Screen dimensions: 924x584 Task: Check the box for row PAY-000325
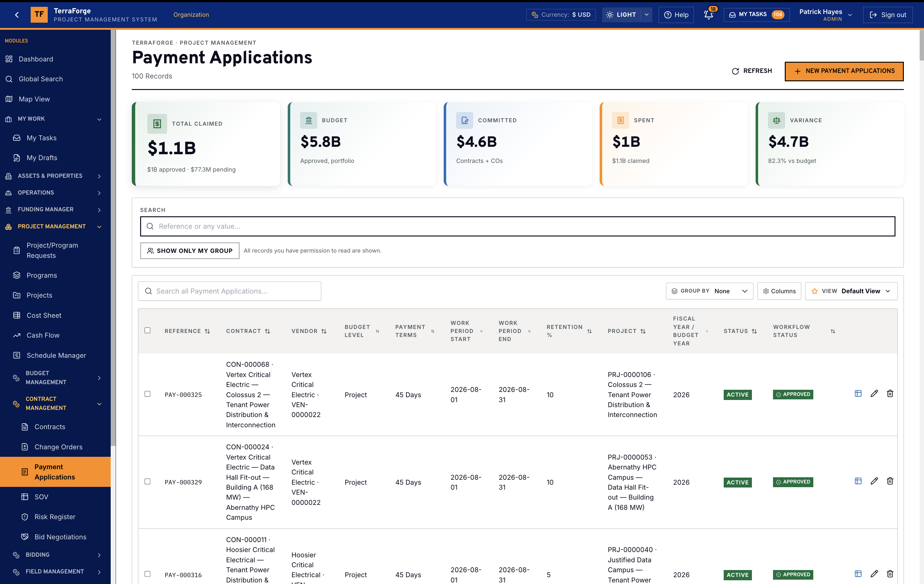[x=147, y=394]
